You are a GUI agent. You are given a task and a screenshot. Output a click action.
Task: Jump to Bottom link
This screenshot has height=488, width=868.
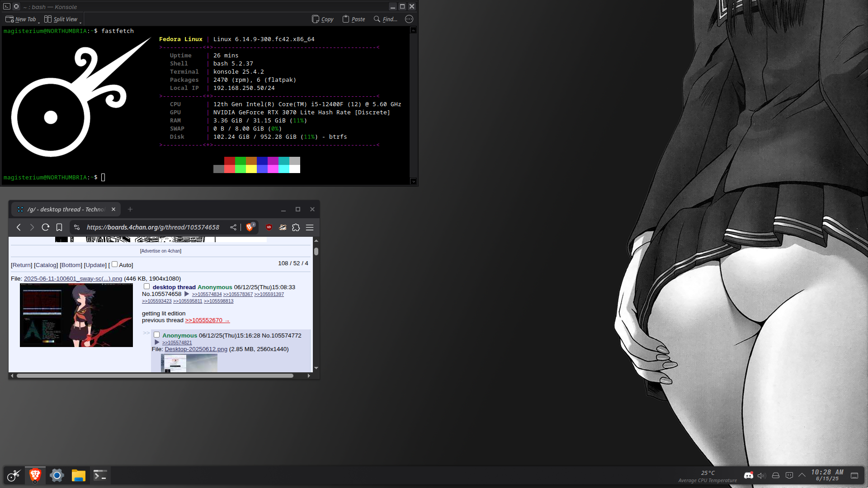[71, 265]
